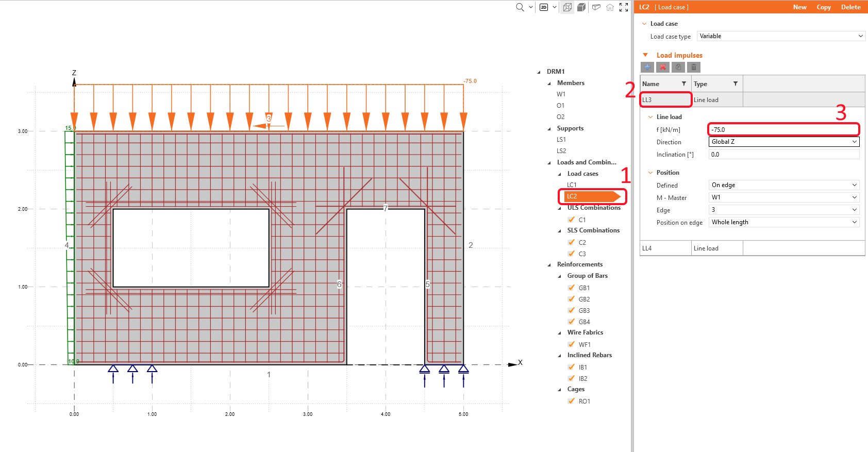Click the f [kN/m] value input field
Image resolution: width=868 pixels, height=452 pixels.
pos(783,130)
